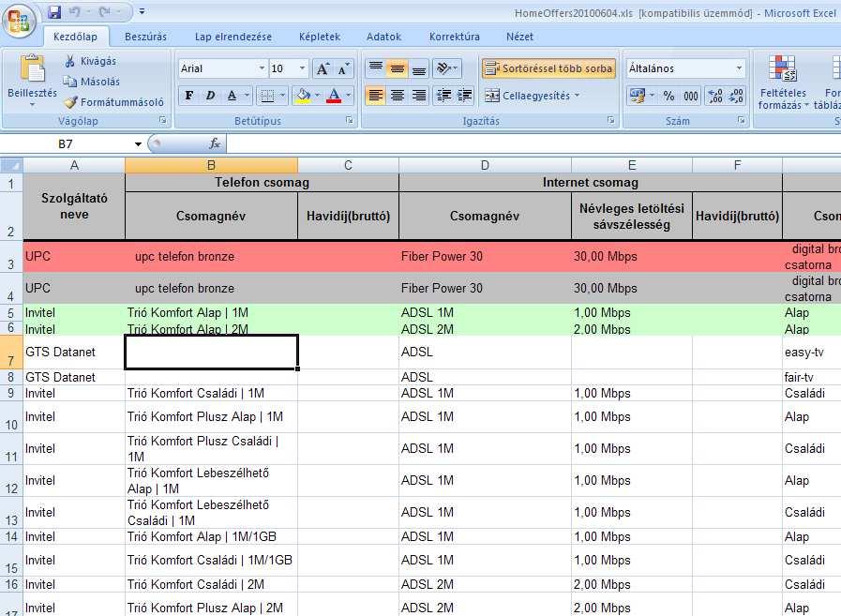Expand the Name Box dropdown arrow
The width and height of the screenshot is (841, 616).
(x=138, y=143)
